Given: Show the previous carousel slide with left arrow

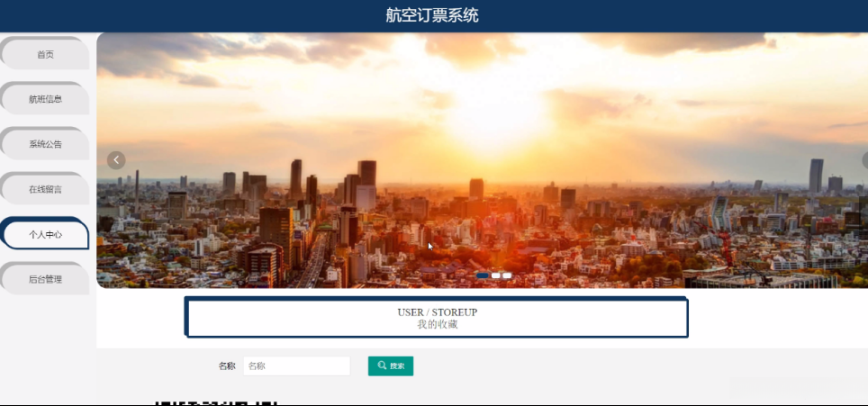Looking at the screenshot, I should (116, 160).
